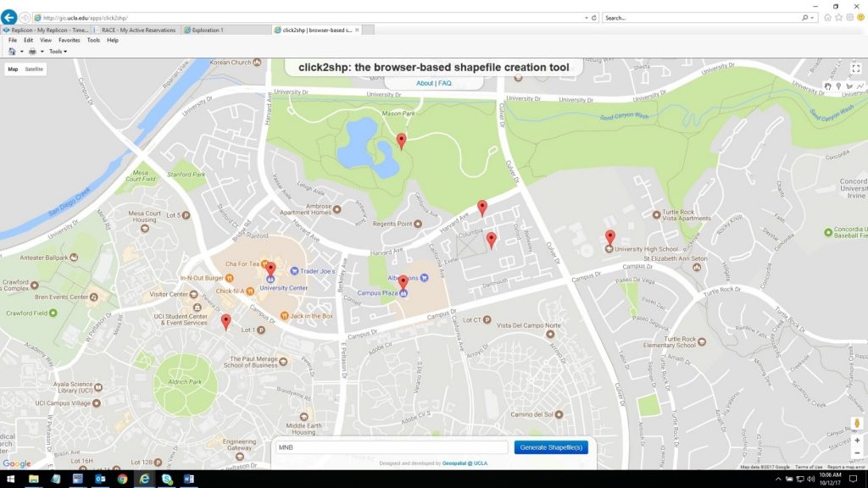Open the browser home page dropdown arrow
868x488 pixels.
click(21, 51)
